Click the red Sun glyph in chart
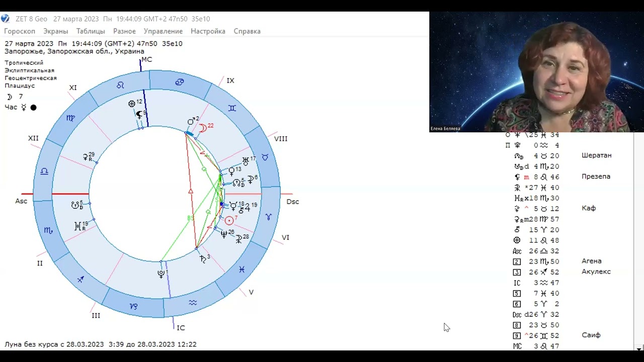The image size is (644, 362). tap(229, 220)
